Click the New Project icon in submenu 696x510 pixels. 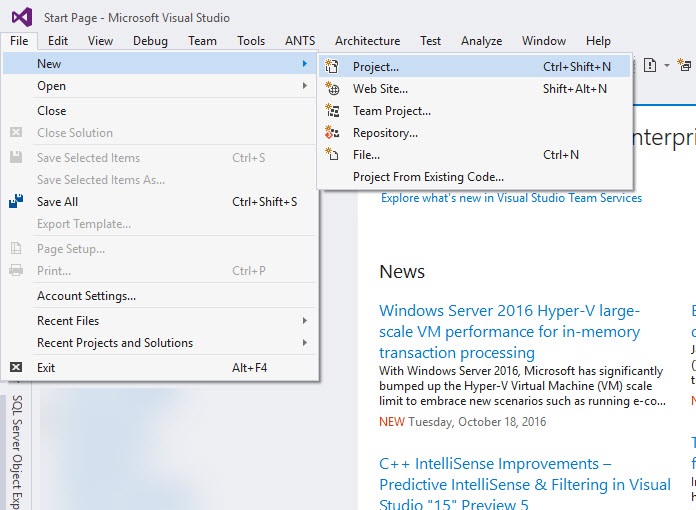click(x=332, y=67)
